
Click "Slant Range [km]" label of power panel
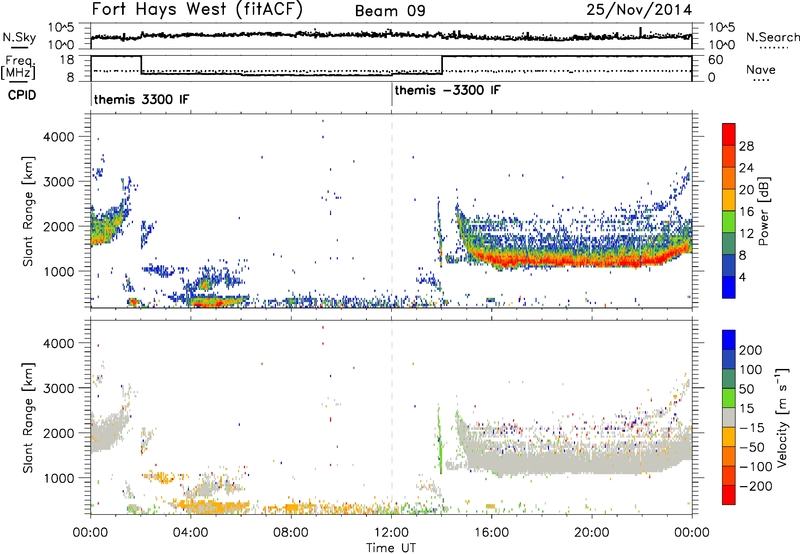[28, 211]
